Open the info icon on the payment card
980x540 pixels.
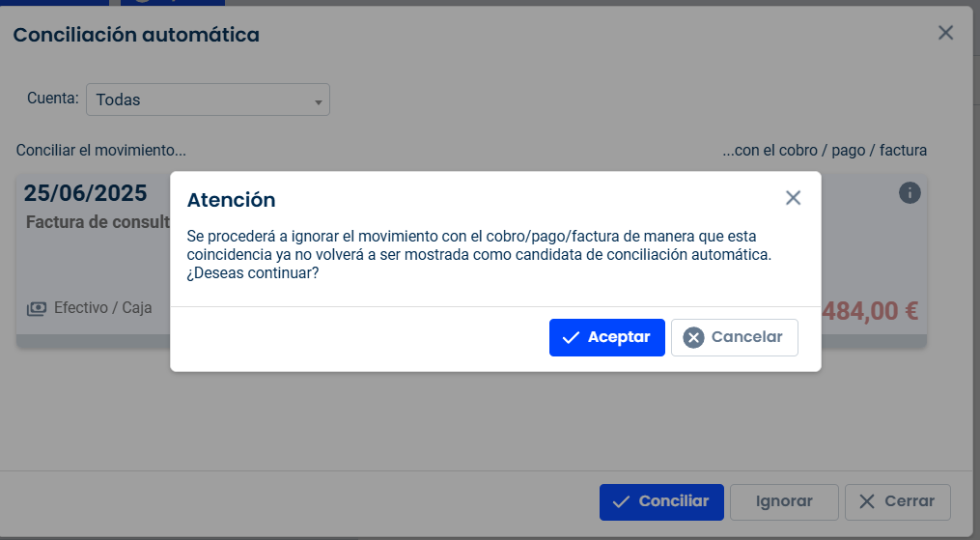click(x=910, y=192)
